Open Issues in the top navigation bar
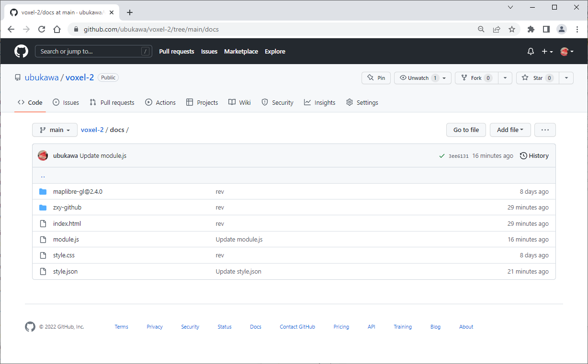Image resolution: width=588 pixels, height=364 pixels. [209, 51]
